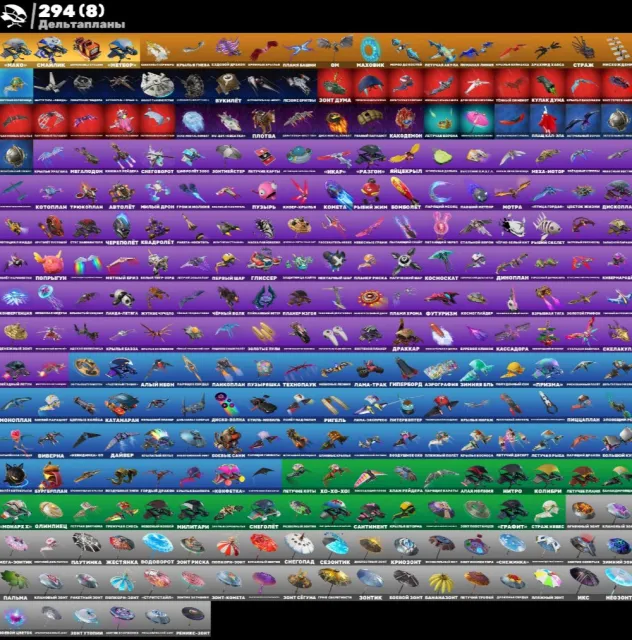
Task: Click the КОТОПЛАН glider
Action: tap(51, 193)
